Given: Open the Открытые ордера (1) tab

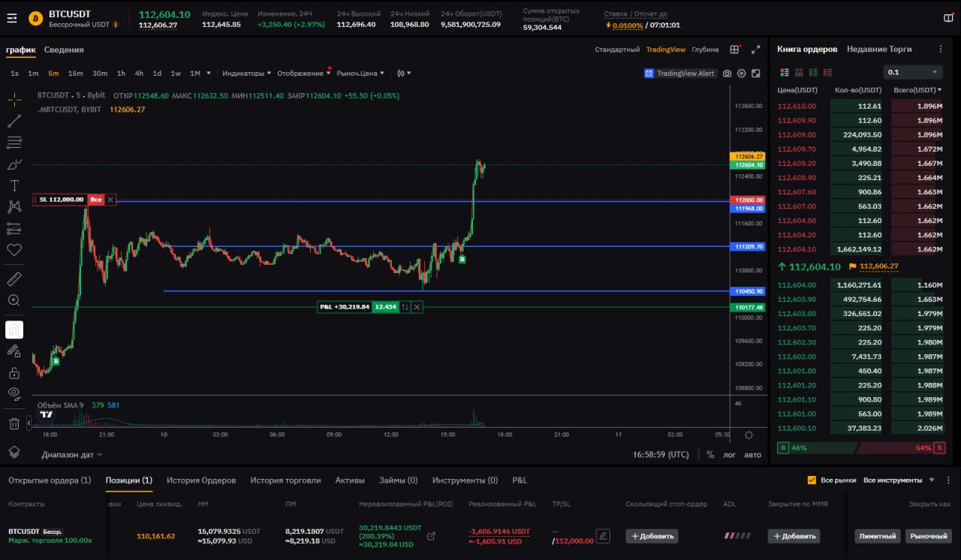Looking at the screenshot, I should click(50, 480).
